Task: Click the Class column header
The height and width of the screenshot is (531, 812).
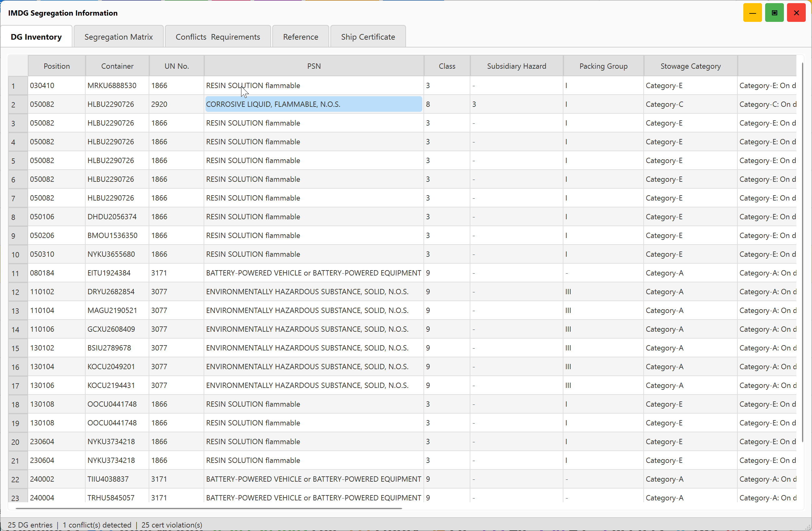Action: pyautogui.click(x=447, y=66)
